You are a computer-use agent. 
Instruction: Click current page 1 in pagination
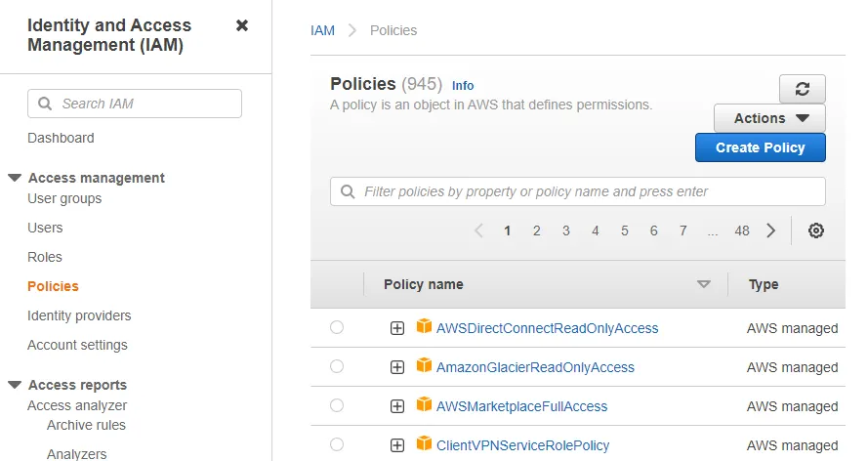click(x=507, y=230)
